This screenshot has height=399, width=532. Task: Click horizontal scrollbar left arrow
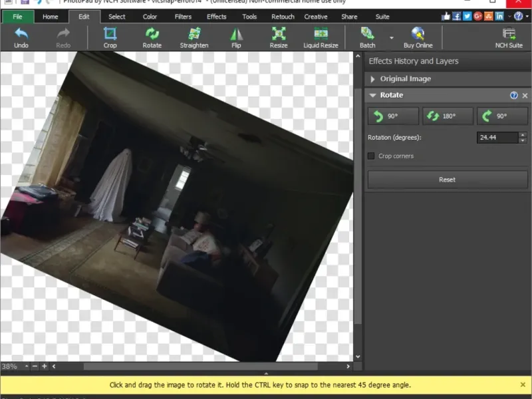click(x=54, y=366)
